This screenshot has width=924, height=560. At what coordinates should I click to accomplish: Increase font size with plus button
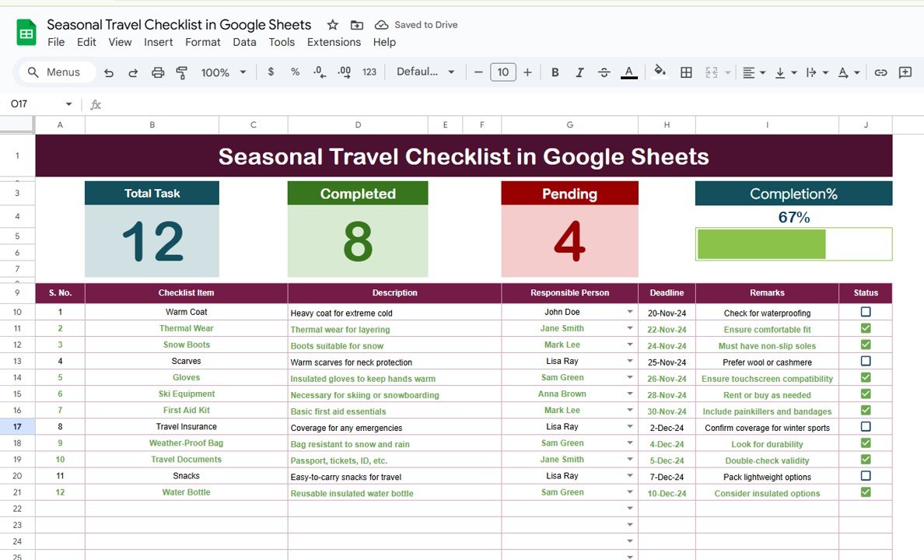[x=527, y=72]
